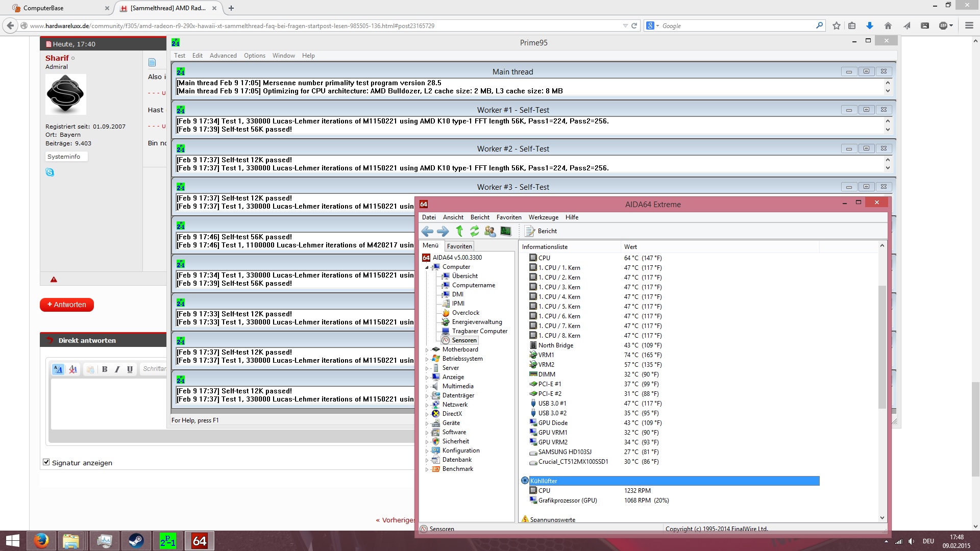This screenshot has height=551, width=980.
Task: Toggle italic formatting in reply editor
Action: point(117,369)
